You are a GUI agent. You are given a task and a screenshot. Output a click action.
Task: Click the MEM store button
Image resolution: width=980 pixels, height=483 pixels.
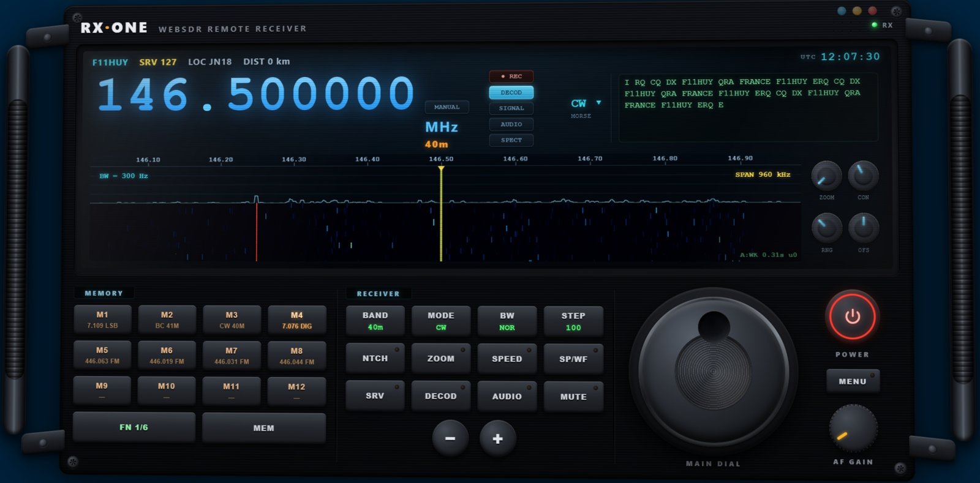point(264,427)
